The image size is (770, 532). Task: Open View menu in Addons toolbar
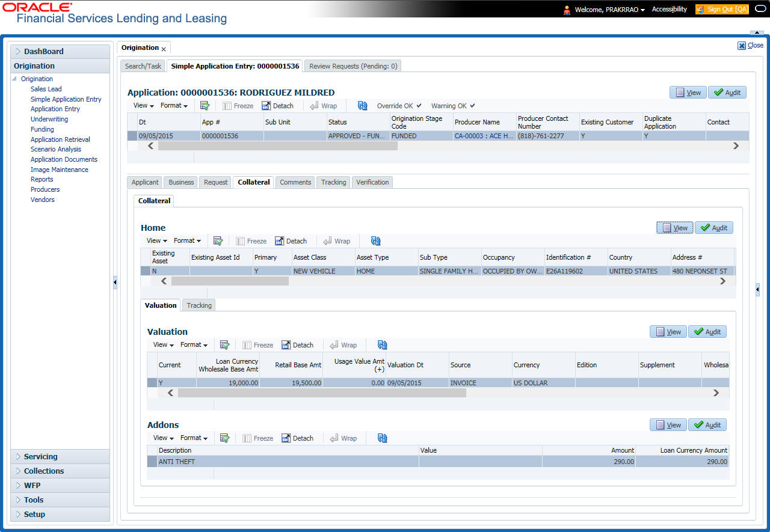[163, 438]
